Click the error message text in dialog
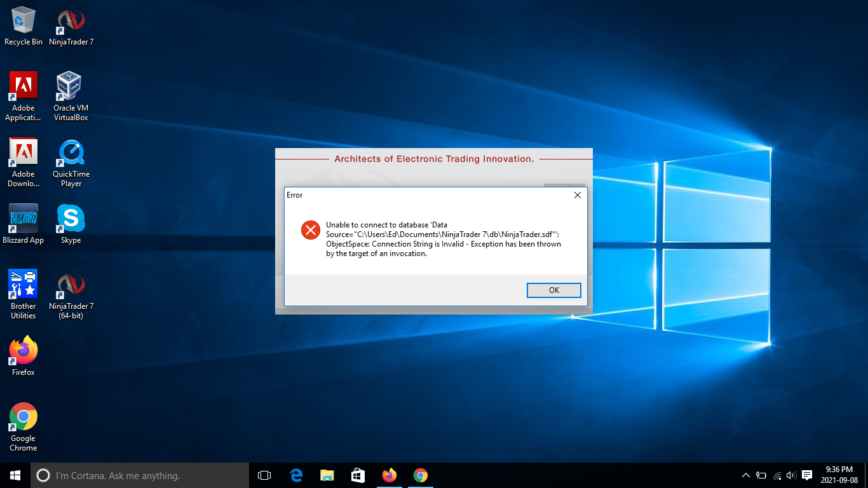The width and height of the screenshot is (868, 488). [x=444, y=239]
